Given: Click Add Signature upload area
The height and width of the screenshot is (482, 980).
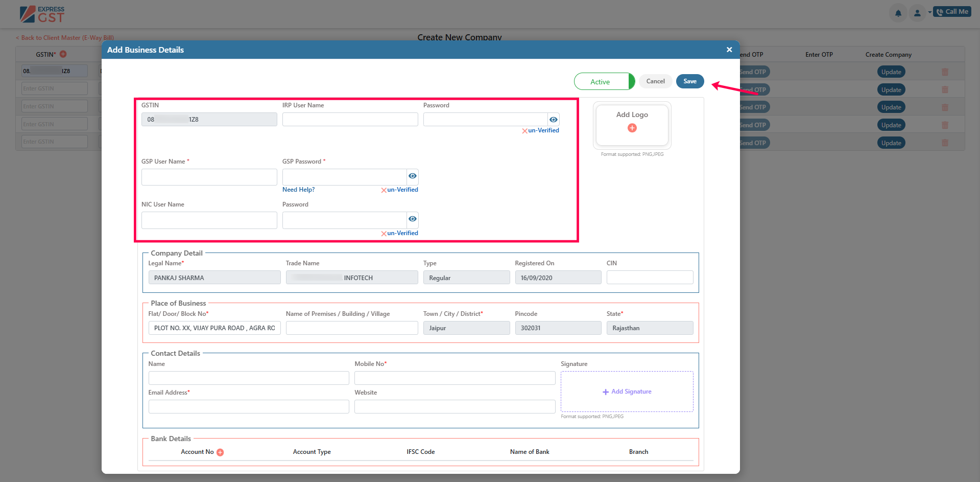Looking at the screenshot, I should pyautogui.click(x=627, y=392).
